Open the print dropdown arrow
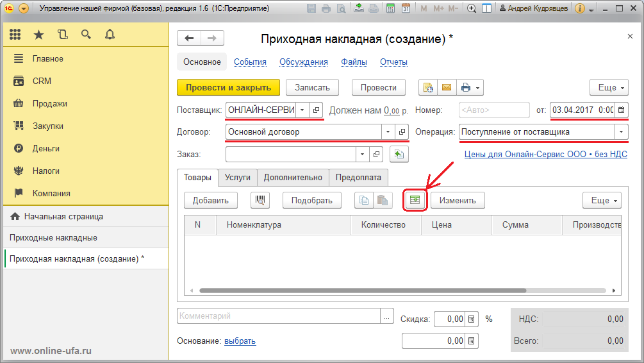This screenshot has height=363, width=644. point(477,88)
